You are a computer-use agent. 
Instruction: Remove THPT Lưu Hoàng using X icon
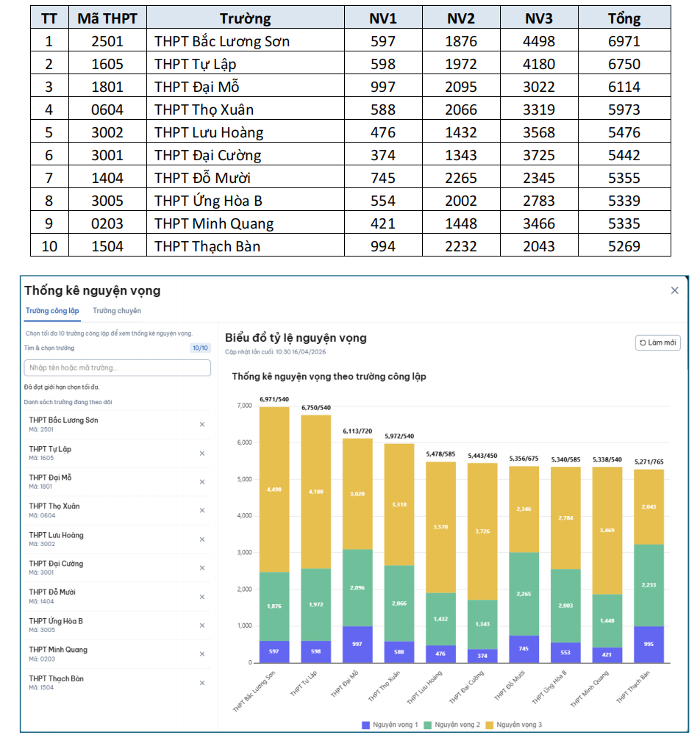[x=202, y=539]
